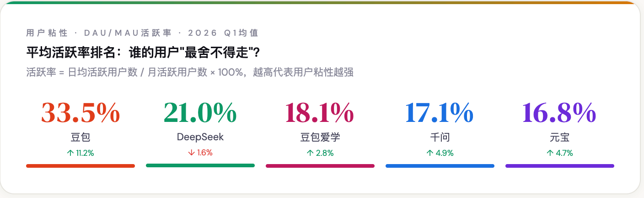The image size is (644, 198).
Task: Click the 活跃率 formula description line
Action: (190, 72)
